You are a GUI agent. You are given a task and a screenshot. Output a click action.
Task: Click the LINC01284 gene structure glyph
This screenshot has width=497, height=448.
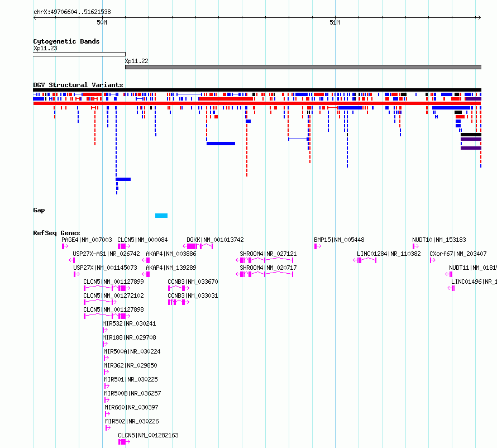point(365,260)
